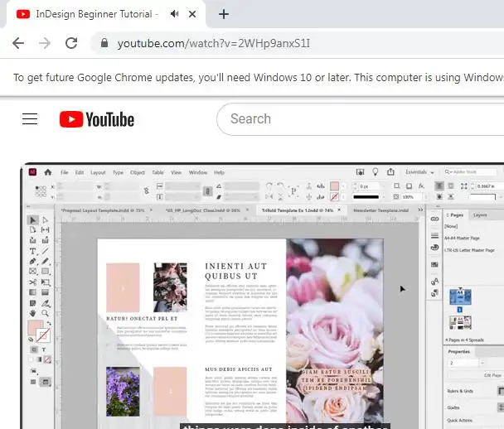Image resolution: width=504 pixels, height=429 pixels.
Task: Select a reference point in the grid
Action: (x=41, y=191)
